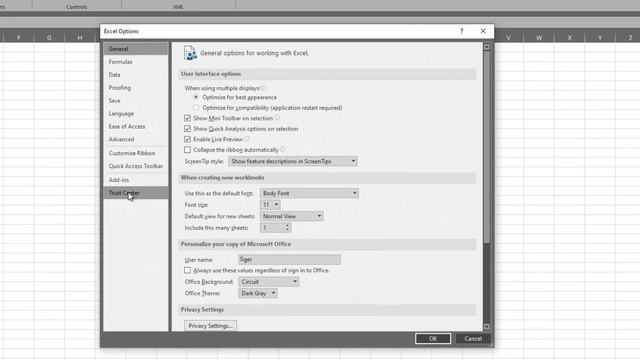Uncheck Show Mini Toolbar on selection
Viewport: 640px width, 360px height.
187,118
